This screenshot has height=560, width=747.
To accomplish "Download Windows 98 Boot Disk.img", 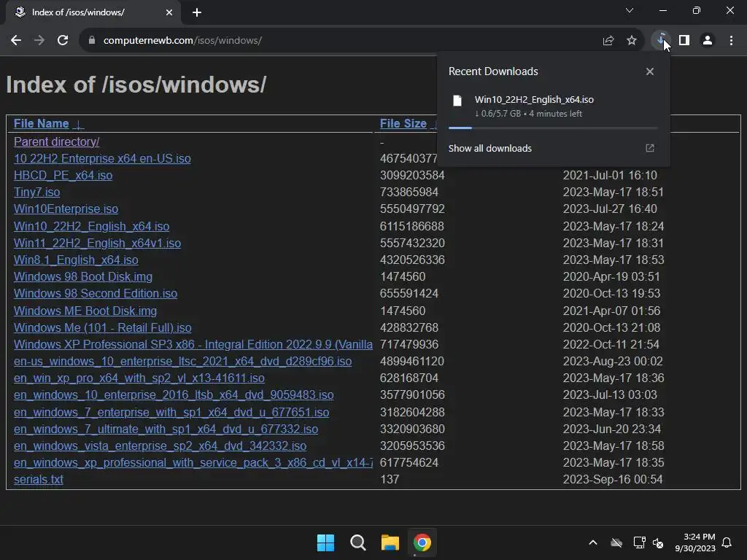I will (83, 276).
